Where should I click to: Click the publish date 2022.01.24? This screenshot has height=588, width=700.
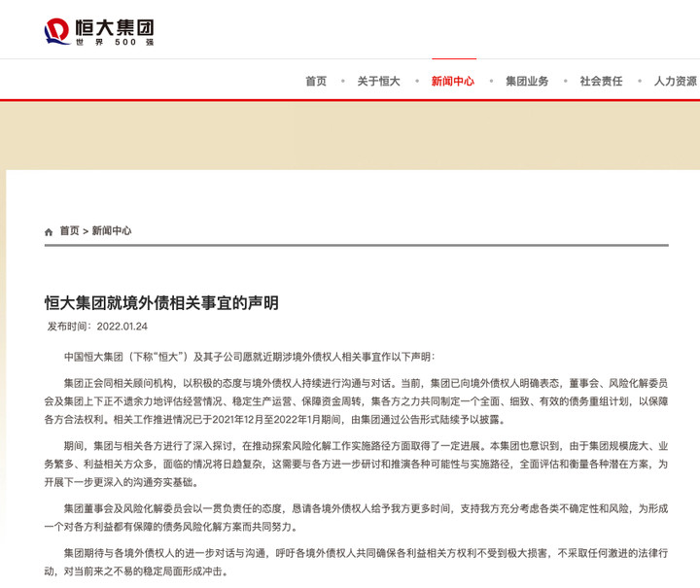pos(122,327)
